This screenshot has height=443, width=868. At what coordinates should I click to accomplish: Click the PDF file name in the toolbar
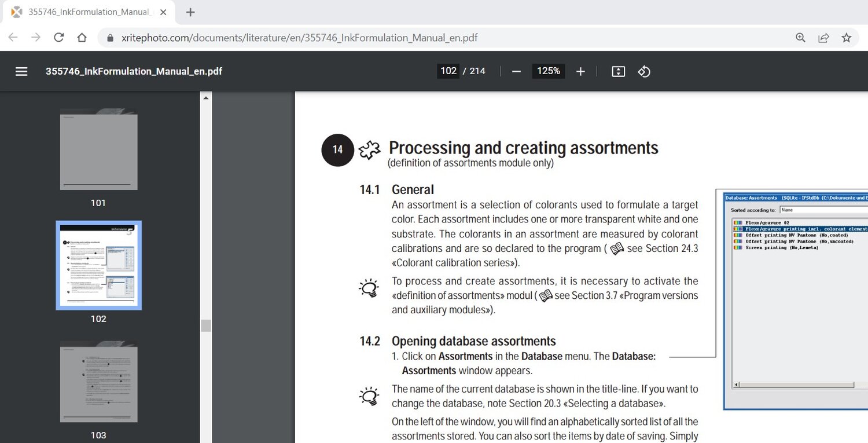point(134,71)
